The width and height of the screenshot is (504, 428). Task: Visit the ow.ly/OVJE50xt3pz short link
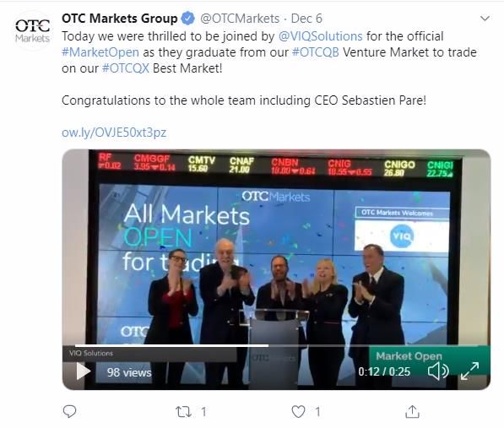click(114, 133)
